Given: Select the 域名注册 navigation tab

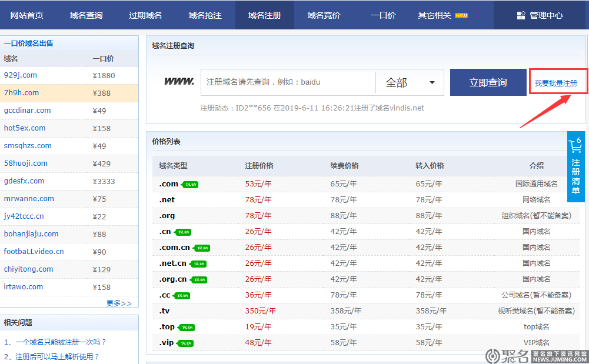Looking at the screenshot, I should pyautogui.click(x=264, y=15).
